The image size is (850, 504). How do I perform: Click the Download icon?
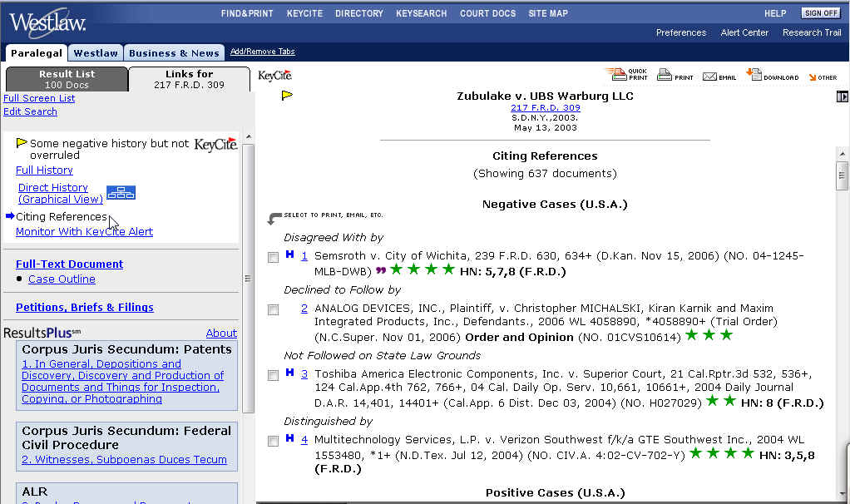[753, 75]
